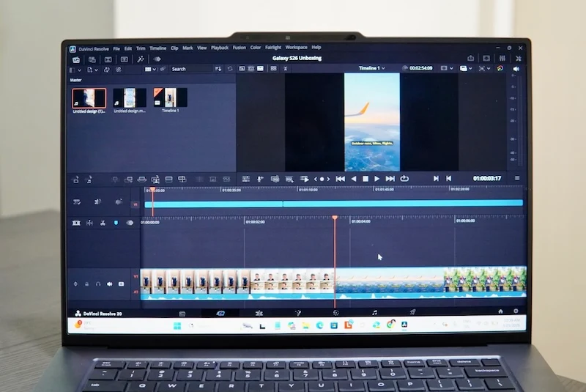The image size is (586, 392).
Task: Start playback with the Play button
Action: (x=377, y=179)
